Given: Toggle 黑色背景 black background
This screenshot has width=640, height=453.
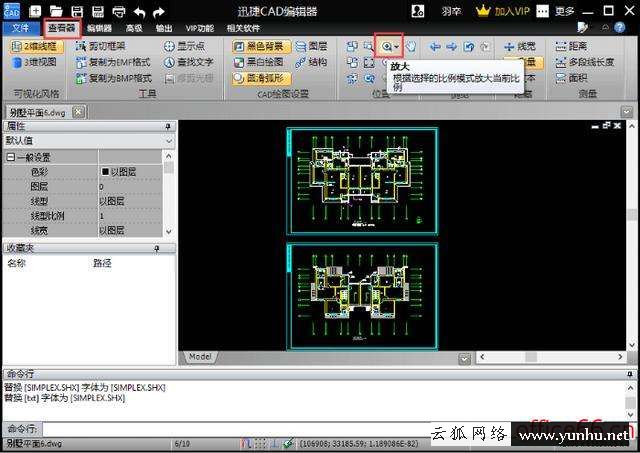Looking at the screenshot, I should (x=261, y=46).
